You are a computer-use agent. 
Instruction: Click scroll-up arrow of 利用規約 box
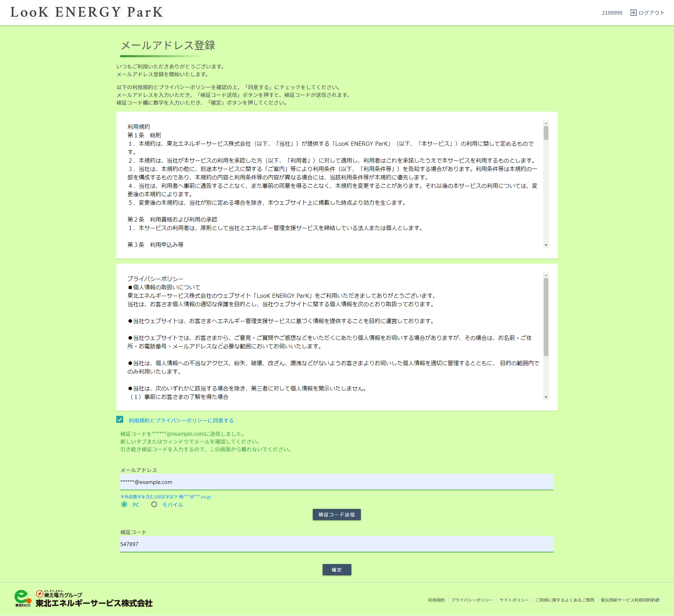tap(546, 123)
